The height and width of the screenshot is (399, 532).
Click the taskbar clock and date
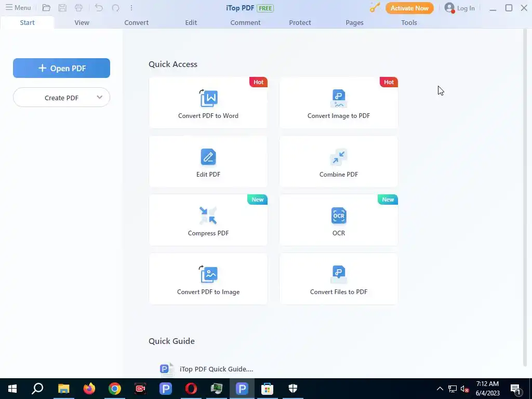pyautogui.click(x=487, y=389)
